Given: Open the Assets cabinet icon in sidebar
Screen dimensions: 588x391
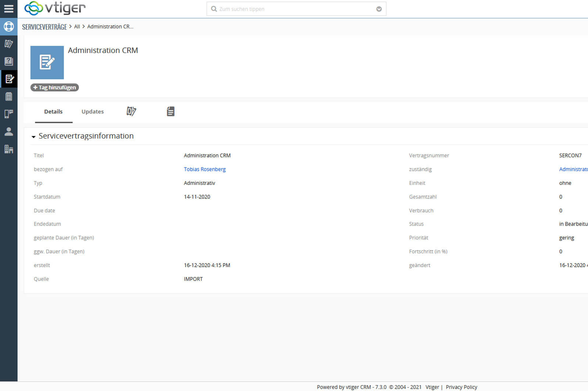Looking at the screenshot, I should point(8,97).
